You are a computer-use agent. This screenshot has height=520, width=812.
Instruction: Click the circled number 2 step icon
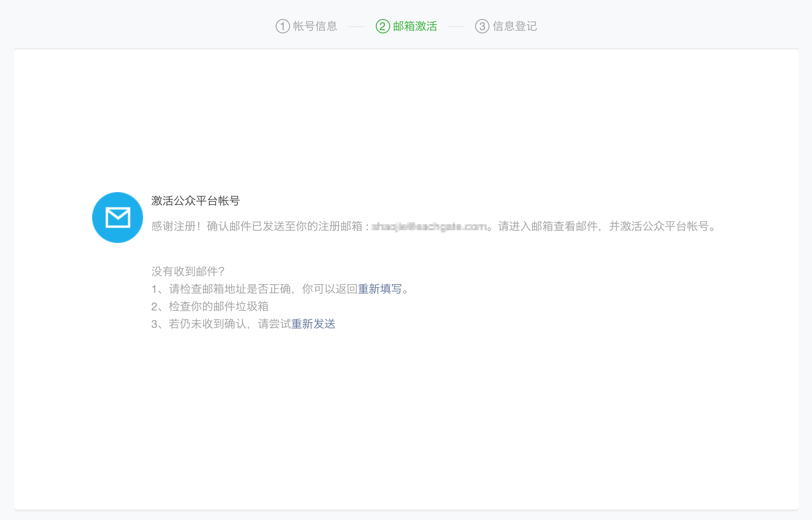383,26
